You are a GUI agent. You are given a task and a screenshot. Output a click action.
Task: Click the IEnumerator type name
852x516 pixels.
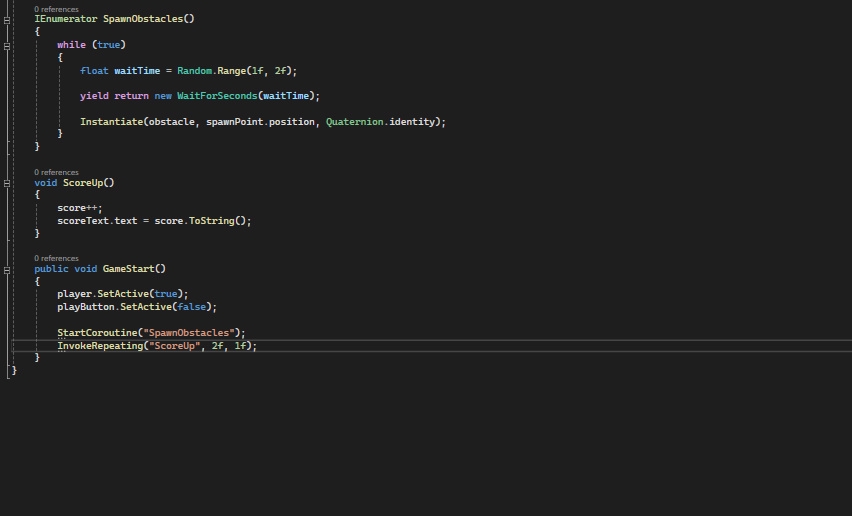pos(66,18)
